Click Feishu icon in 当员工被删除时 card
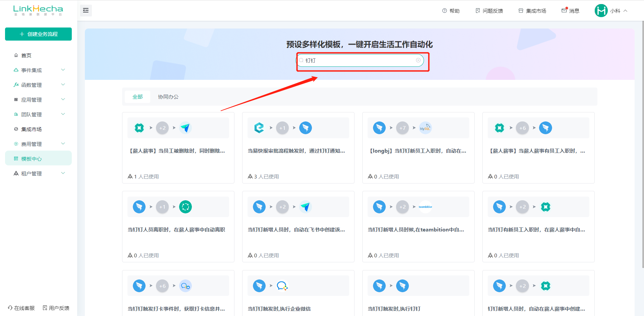Screen dimensions: 644x316 [x=185, y=128]
